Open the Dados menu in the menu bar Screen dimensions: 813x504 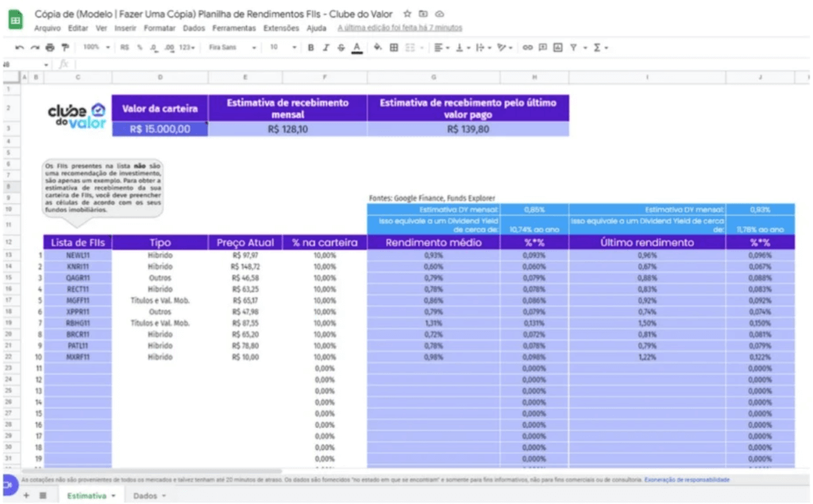[194, 28]
